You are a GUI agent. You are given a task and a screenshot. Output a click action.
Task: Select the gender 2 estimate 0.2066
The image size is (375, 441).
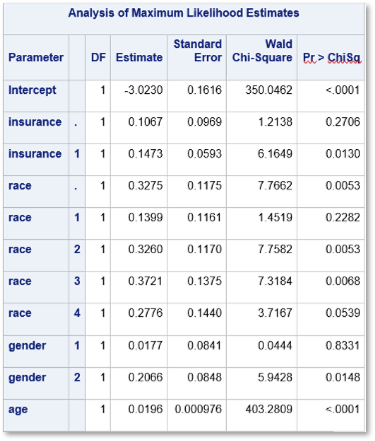pos(146,378)
